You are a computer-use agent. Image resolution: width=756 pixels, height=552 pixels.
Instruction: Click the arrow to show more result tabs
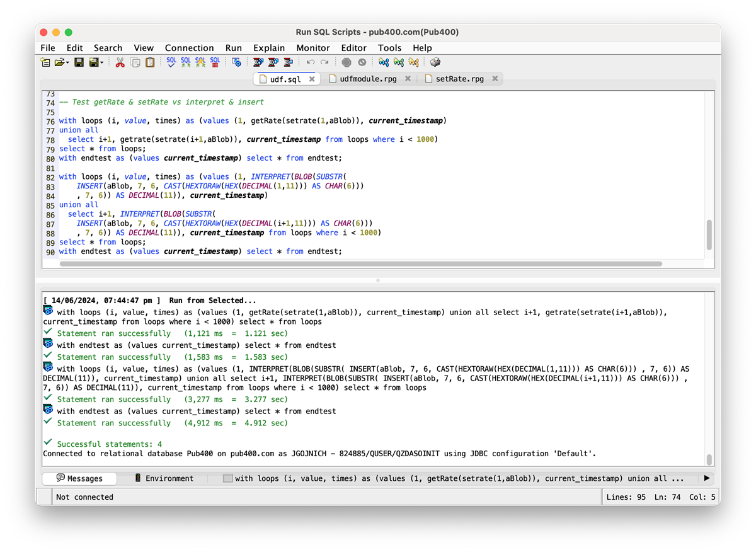coord(706,478)
